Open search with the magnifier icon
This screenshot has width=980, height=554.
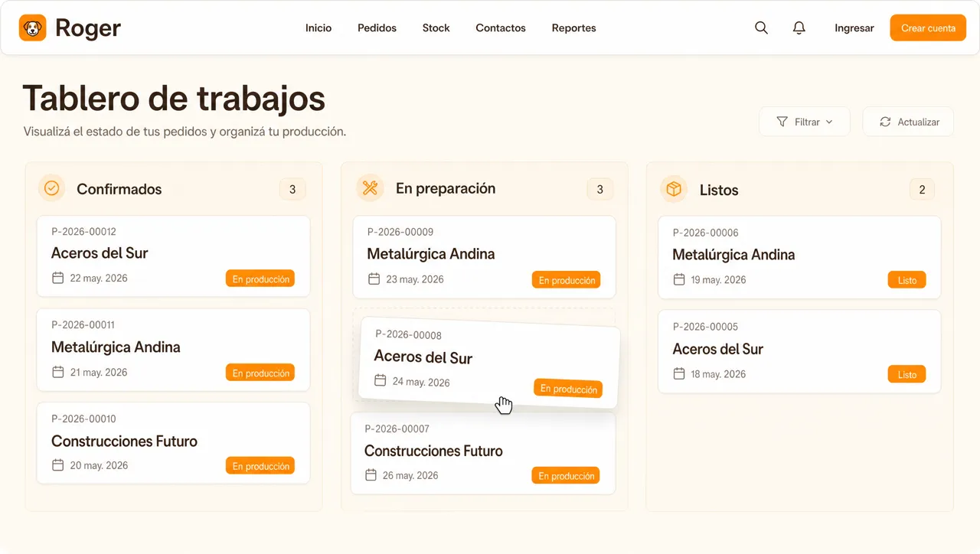tap(761, 28)
